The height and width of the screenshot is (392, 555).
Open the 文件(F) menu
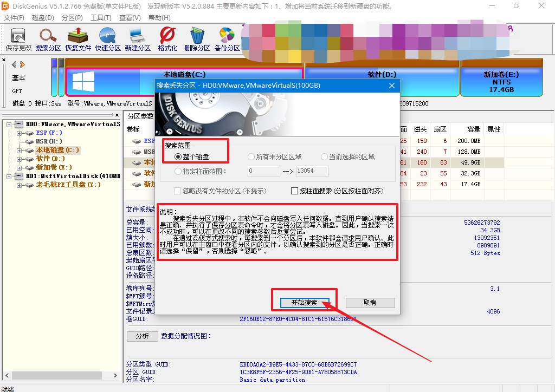pyautogui.click(x=14, y=18)
